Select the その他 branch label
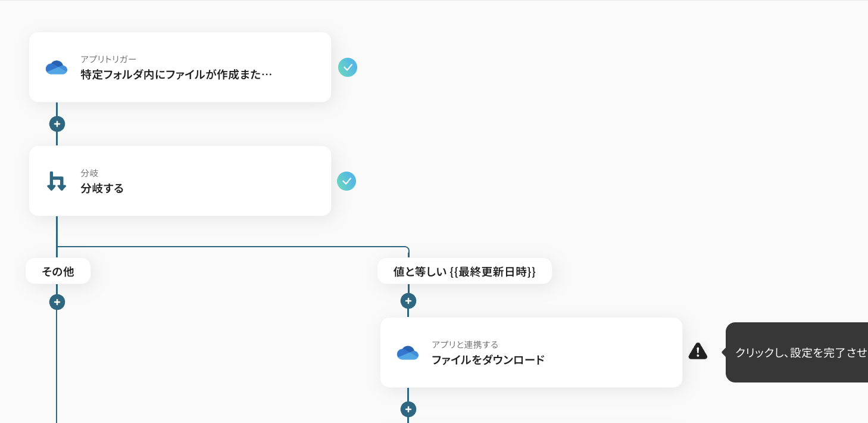Screen dimensions: 868x423 (x=58, y=271)
